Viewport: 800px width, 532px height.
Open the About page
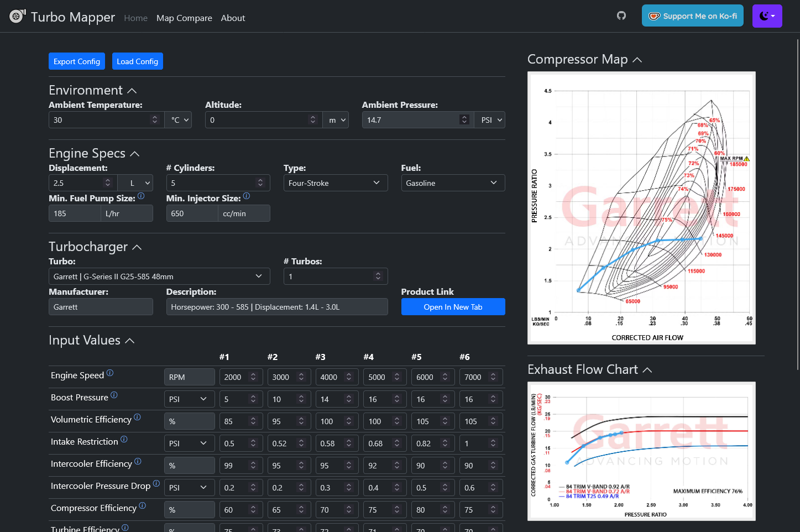point(233,18)
